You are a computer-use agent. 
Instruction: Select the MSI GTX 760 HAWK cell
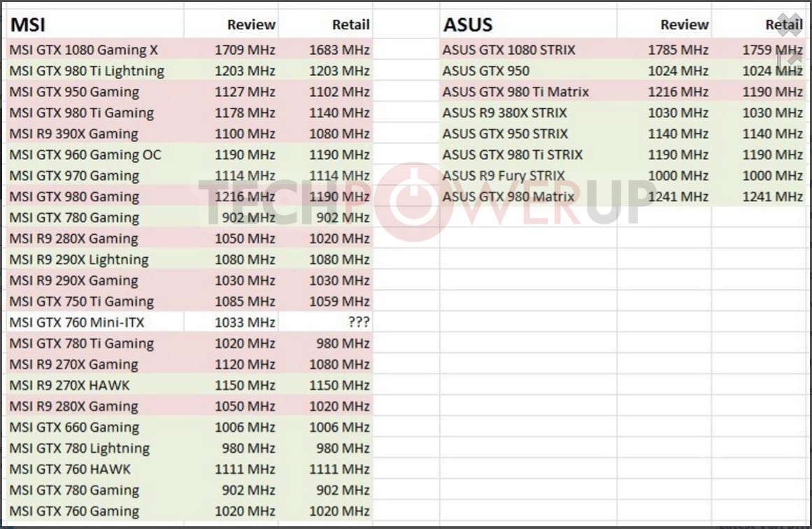(70, 469)
